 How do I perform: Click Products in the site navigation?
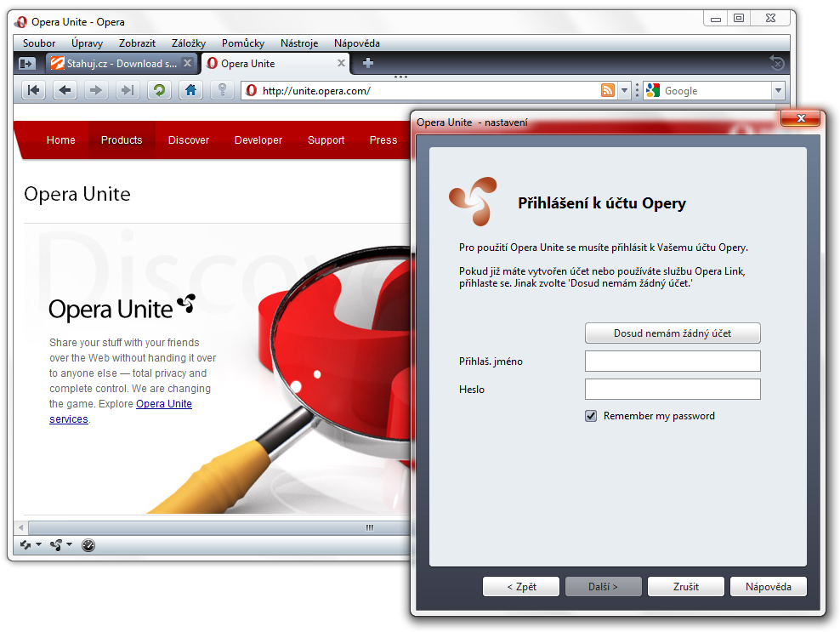[122, 139]
